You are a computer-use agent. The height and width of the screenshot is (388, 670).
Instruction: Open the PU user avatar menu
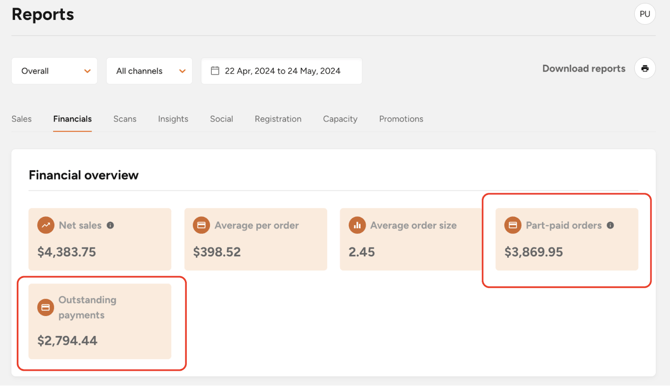click(644, 14)
